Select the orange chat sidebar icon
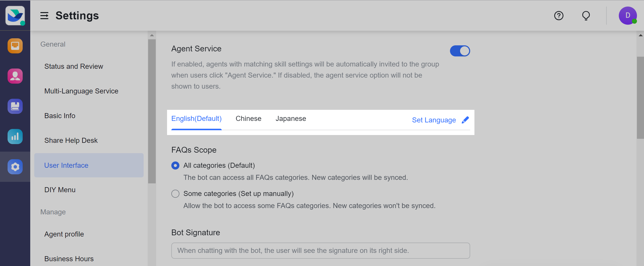 (15, 46)
